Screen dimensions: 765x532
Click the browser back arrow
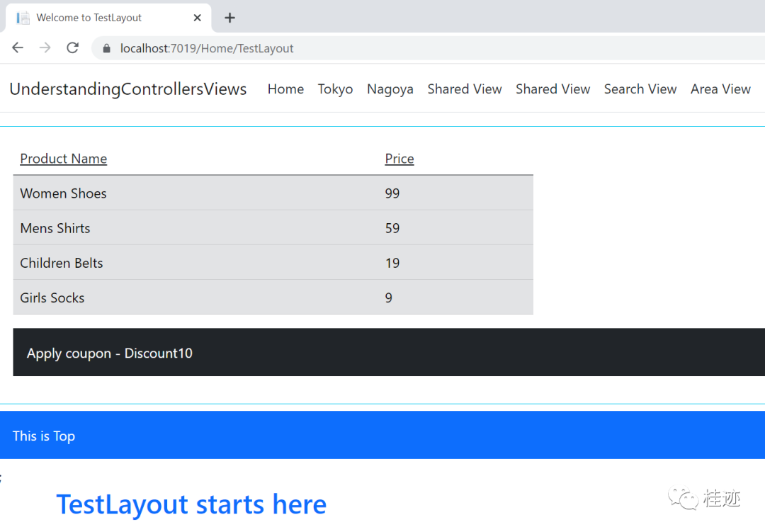18,48
